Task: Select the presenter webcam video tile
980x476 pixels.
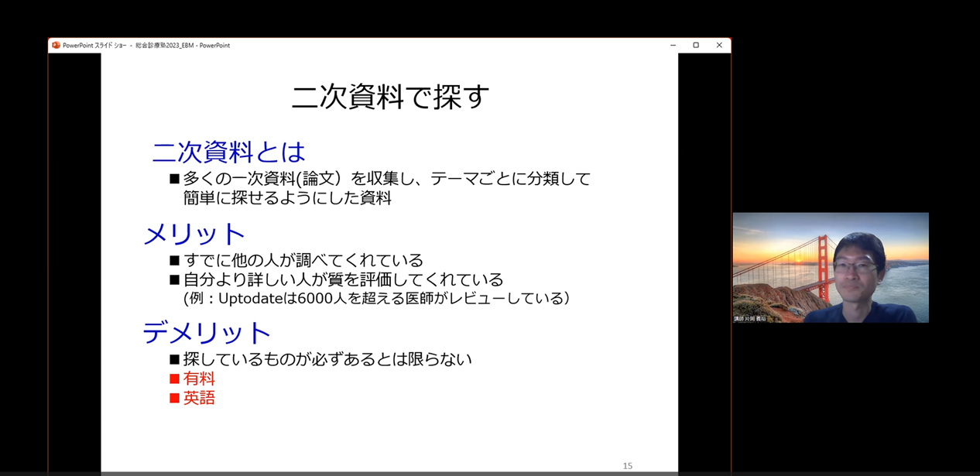Action: (830, 267)
